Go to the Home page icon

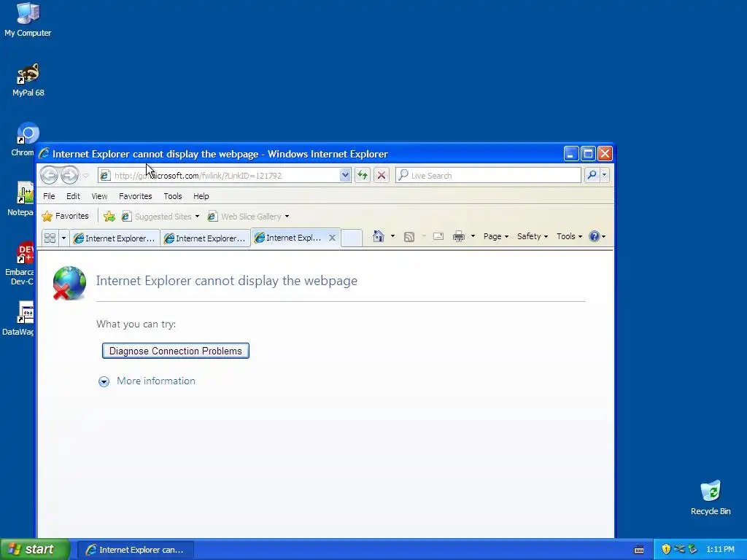click(x=379, y=236)
